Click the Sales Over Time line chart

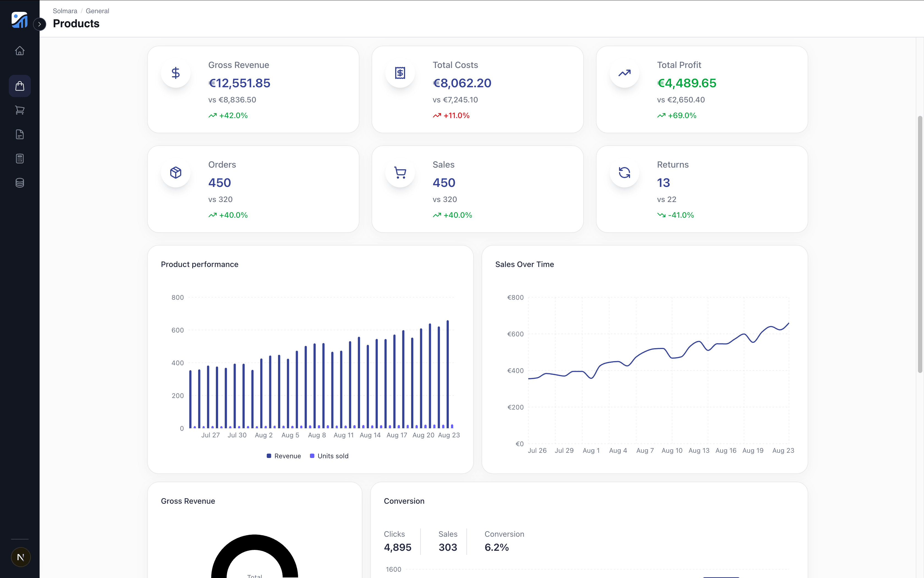[658, 370]
